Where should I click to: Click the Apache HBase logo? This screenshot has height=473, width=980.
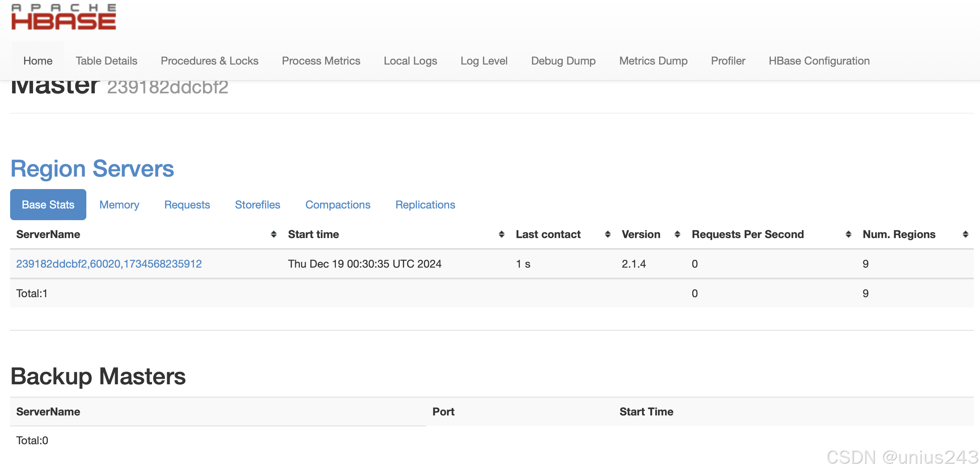pos(63,17)
